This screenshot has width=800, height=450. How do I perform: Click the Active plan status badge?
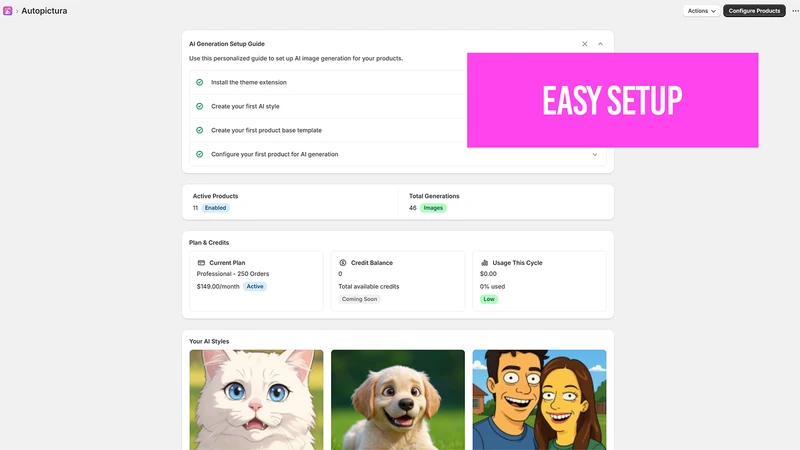click(255, 286)
